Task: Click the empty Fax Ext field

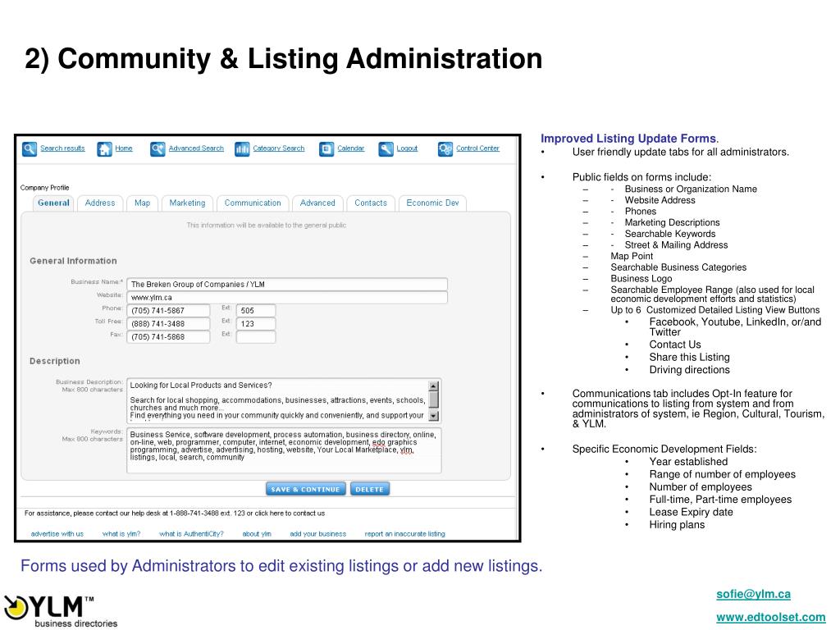Action: click(x=256, y=337)
